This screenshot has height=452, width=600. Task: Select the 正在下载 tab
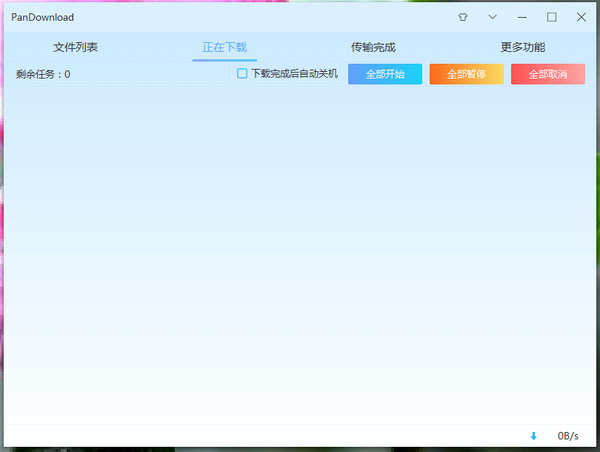click(x=225, y=47)
